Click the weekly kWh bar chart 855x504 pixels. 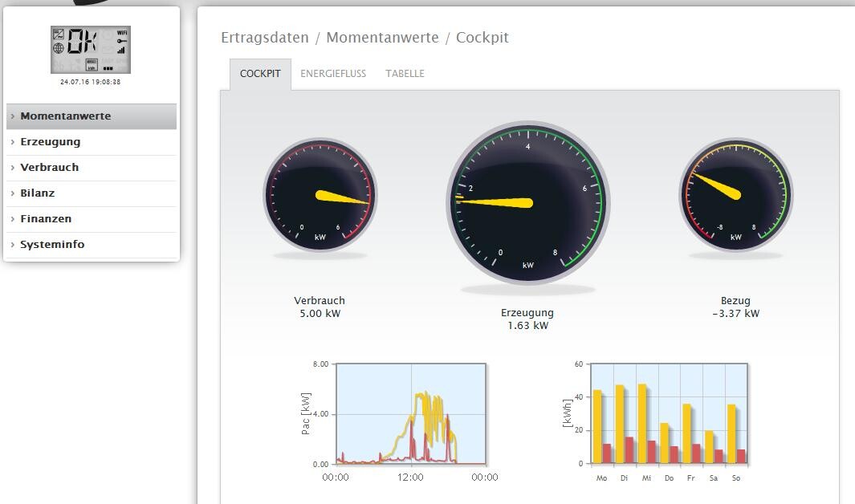pos(669,414)
